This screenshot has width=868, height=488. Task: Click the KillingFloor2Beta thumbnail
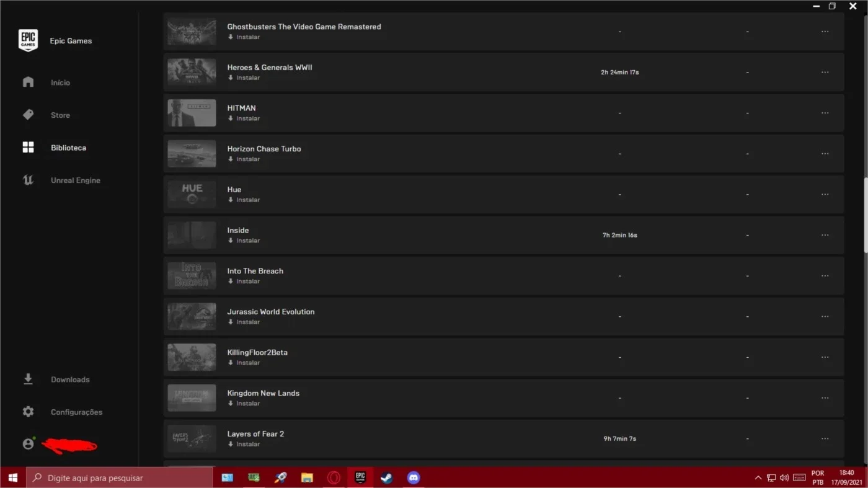coord(192,357)
